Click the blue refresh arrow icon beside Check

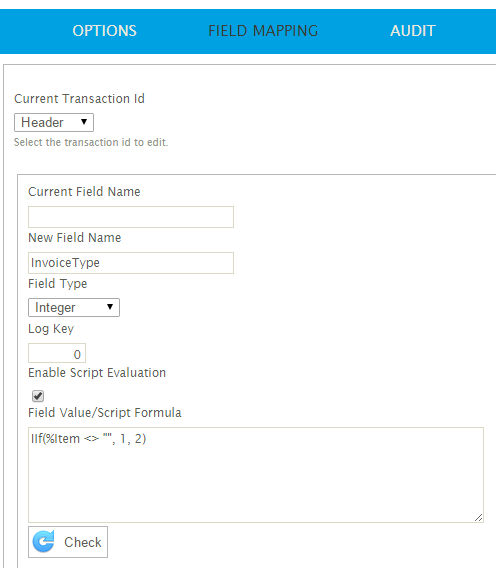coord(43,542)
